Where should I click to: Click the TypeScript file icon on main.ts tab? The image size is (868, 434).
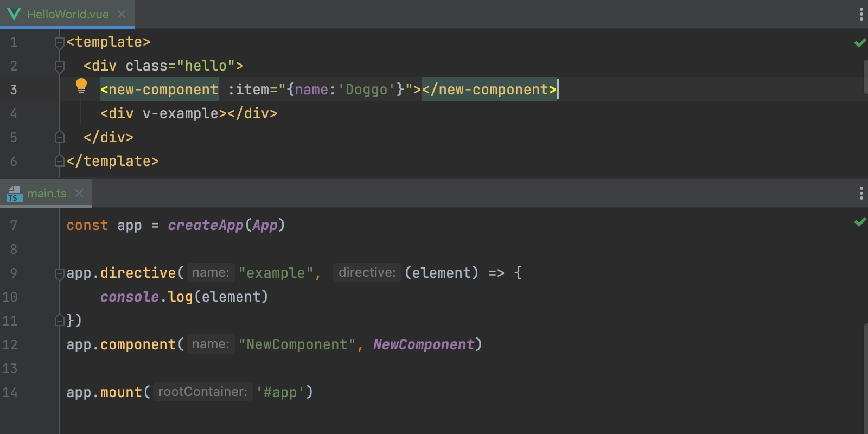[14, 194]
